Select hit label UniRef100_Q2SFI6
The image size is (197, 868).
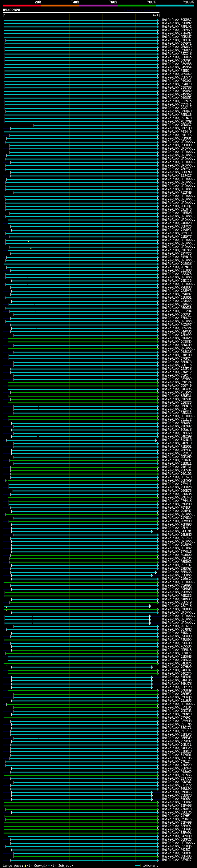(x=176, y=369)
